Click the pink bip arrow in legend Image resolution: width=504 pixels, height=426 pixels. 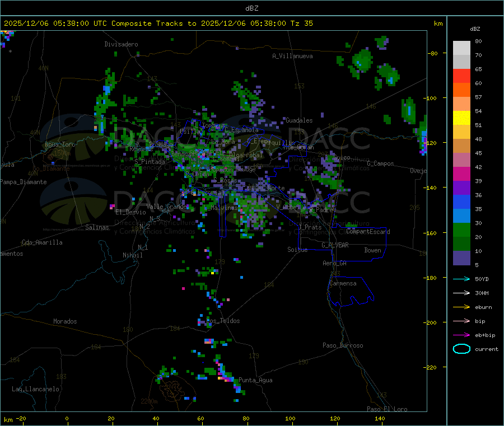pyautogui.click(x=461, y=321)
